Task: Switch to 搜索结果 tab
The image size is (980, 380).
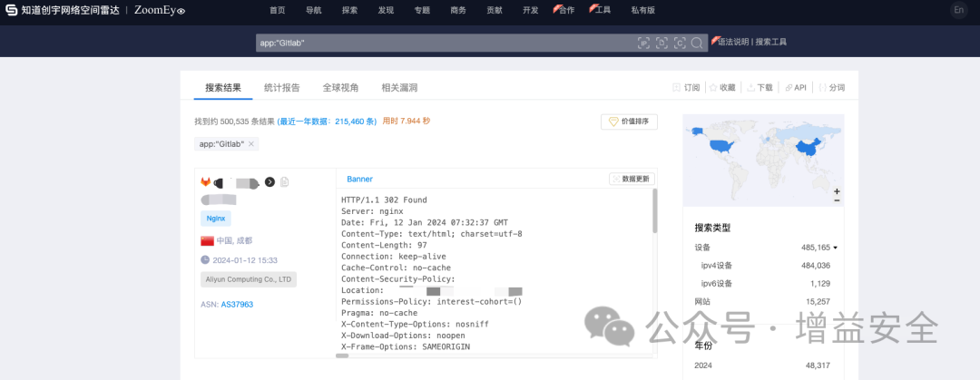Action: [223, 87]
